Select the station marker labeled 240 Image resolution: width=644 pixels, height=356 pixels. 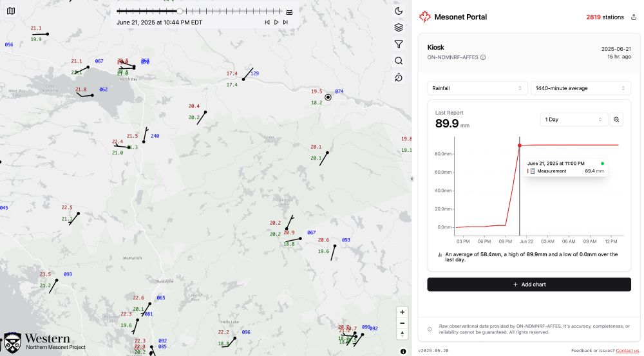point(144,142)
